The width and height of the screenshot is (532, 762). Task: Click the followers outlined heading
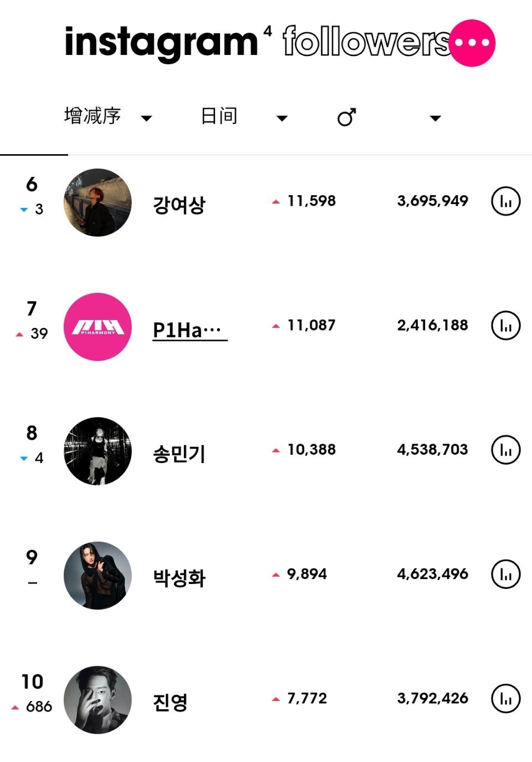[366, 42]
